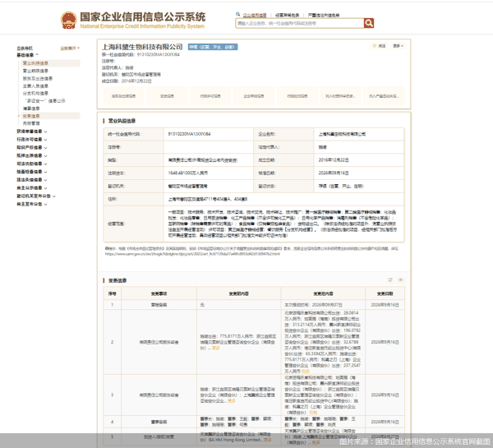Click 收起 link in change row 2

pos(306,372)
